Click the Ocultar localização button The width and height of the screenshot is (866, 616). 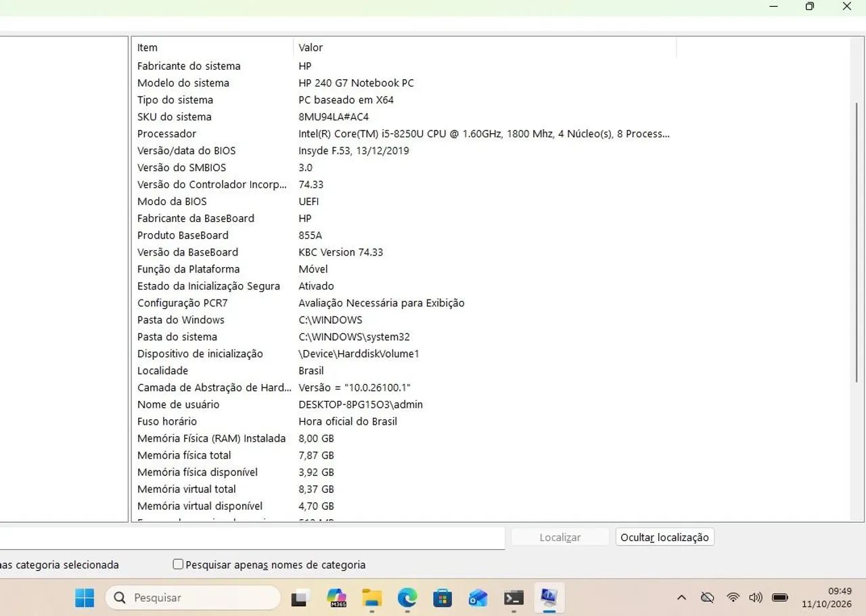[x=664, y=538]
